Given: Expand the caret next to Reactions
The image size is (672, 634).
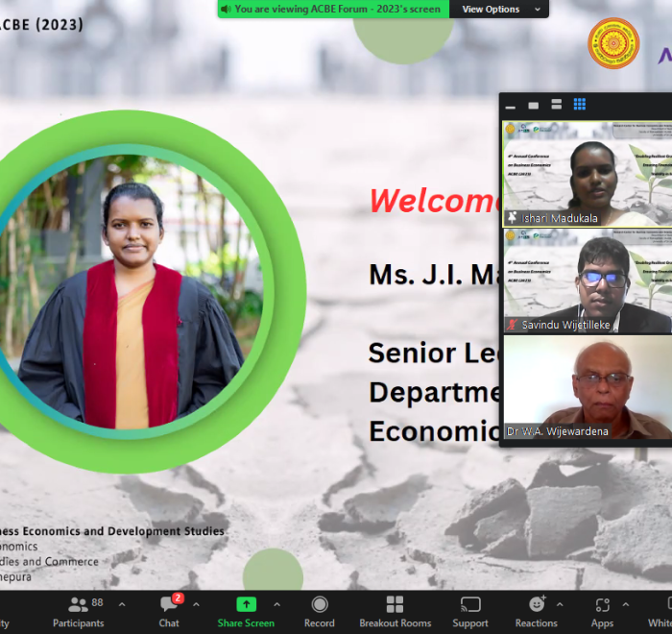Looking at the screenshot, I should point(561,604).
